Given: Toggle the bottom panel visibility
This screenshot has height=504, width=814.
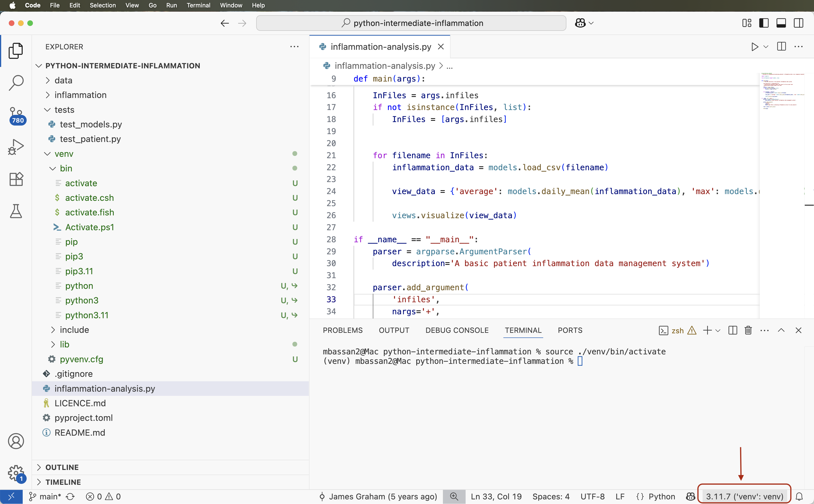Looking at the screenshot, I should click(x=781, y=23).
